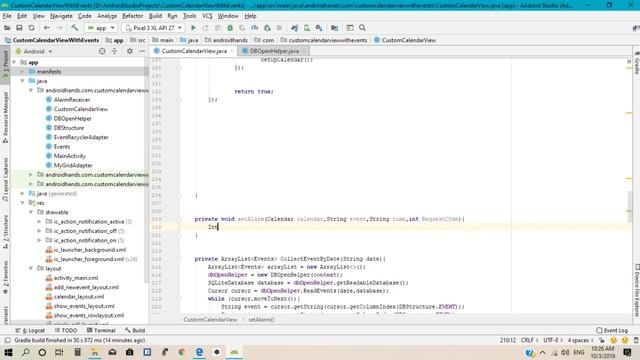
Task: Collapse the layout folder node
Action: pyautogui.click(x=31, y=269)
